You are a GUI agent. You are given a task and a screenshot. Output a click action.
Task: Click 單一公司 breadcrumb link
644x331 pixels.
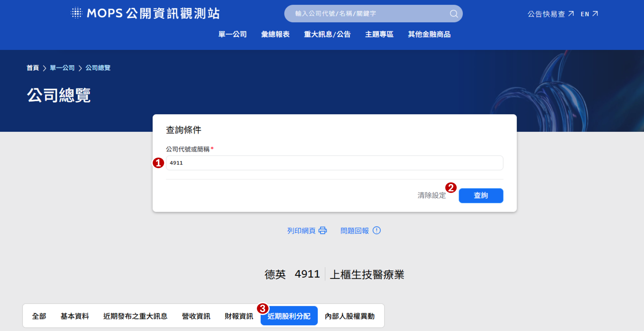(62, 68)
